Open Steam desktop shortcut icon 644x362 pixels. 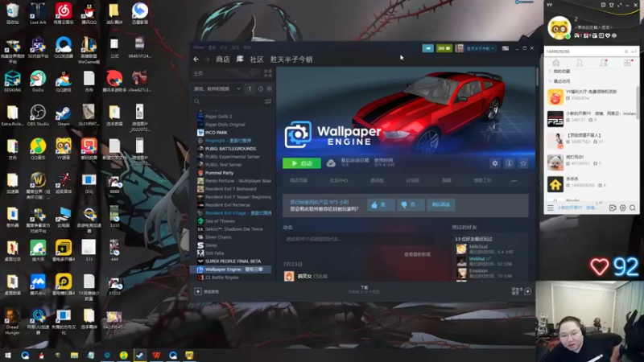click(64, 115)
